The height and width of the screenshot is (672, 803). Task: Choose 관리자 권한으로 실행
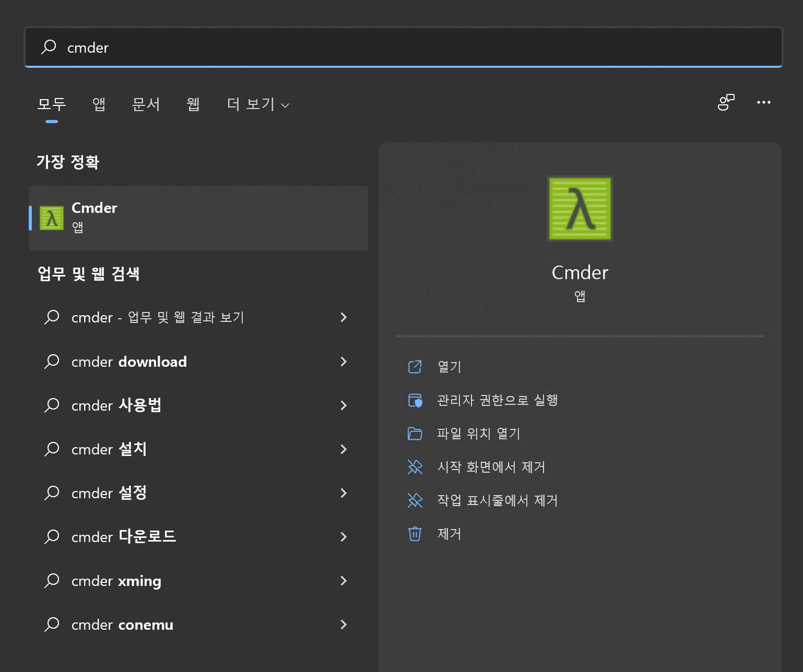[x=498, y=400]
